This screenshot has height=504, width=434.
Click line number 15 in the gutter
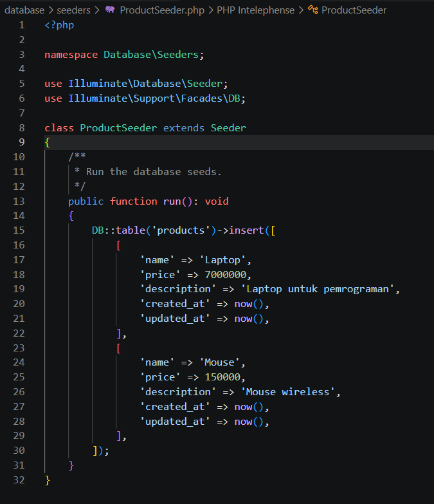coord(19,230)
